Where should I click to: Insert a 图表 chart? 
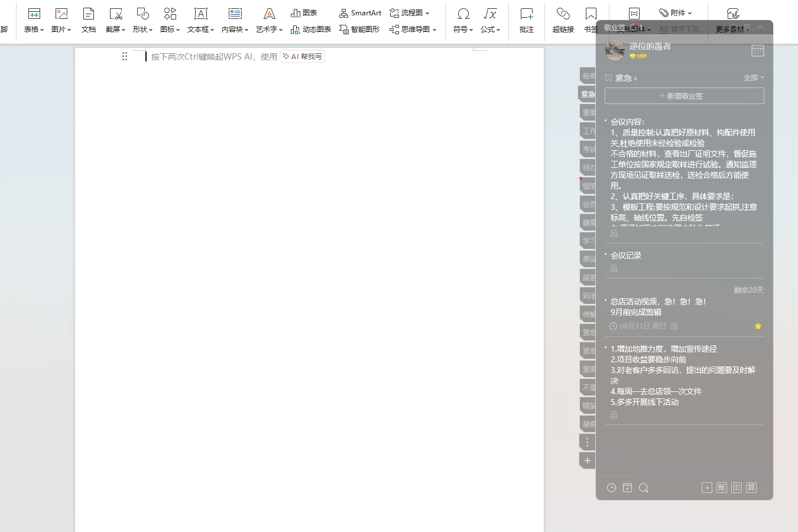[x=304, y=12]
